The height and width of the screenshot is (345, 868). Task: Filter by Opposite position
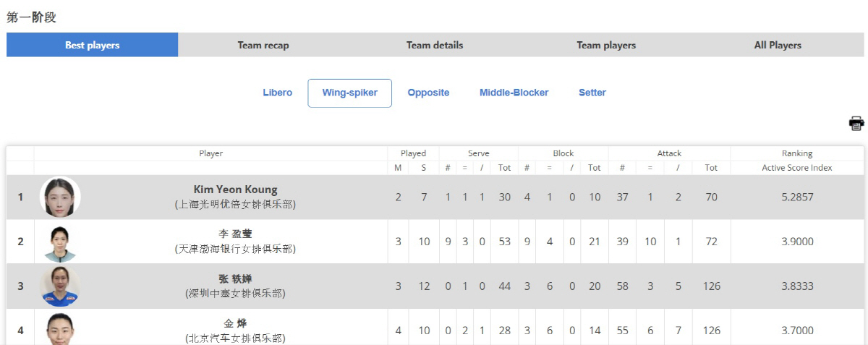(x=428, y=93)
